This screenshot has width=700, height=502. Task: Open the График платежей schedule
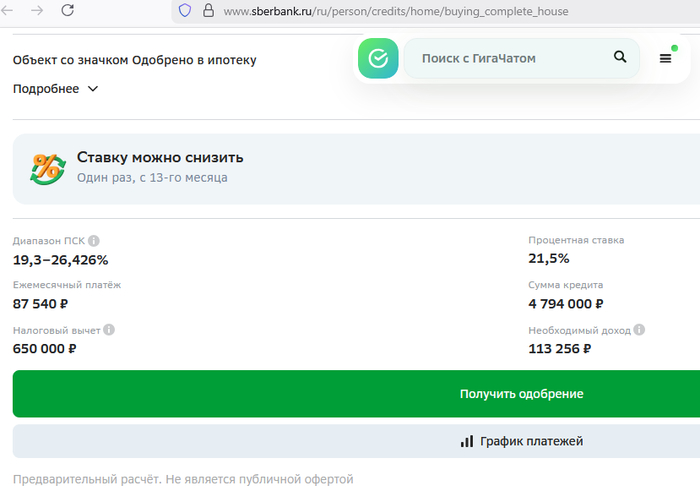[x=520, y=441]
